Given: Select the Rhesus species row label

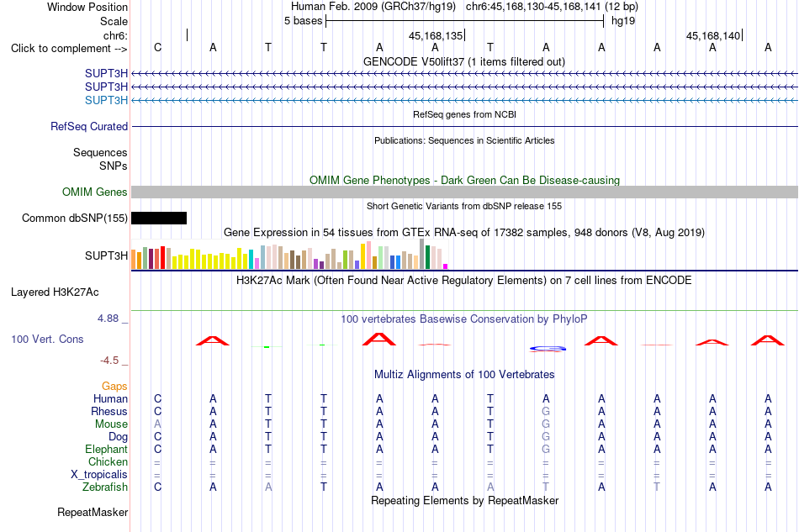Looking at the screenshot, I should tap(109, 411).
